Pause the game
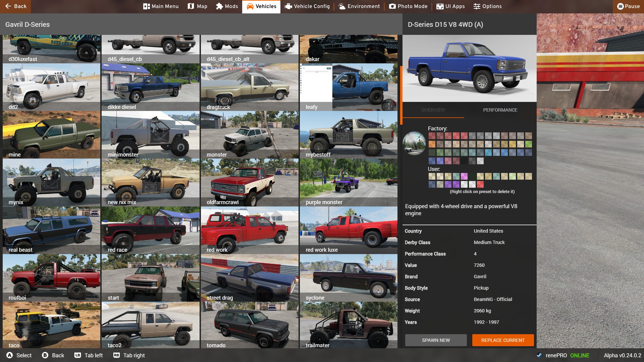 click(628, 6)
